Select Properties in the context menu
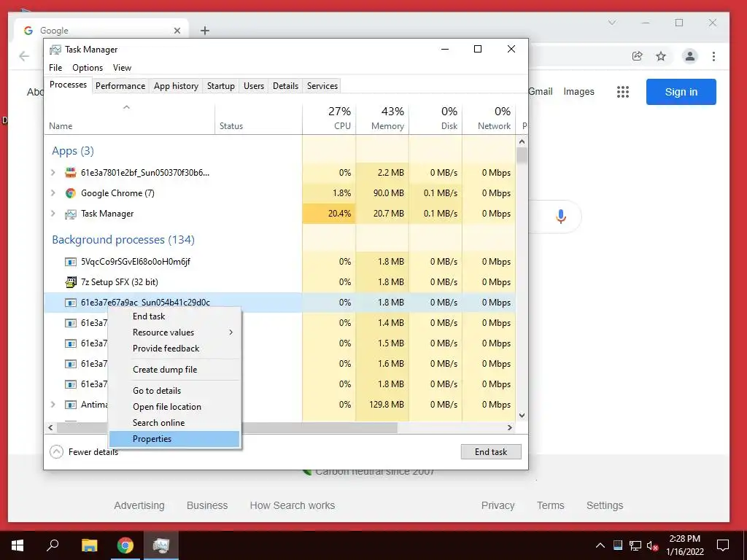The width and height of the screenshot is (747, 560). click(174, 439)
